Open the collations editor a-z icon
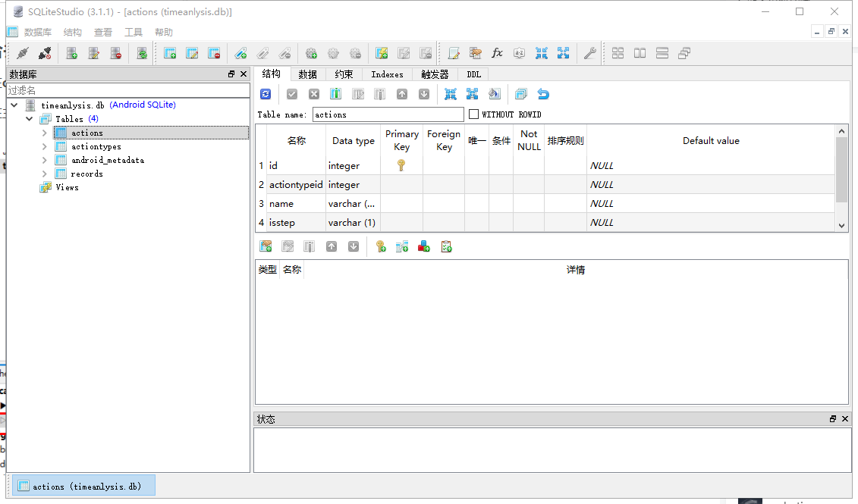The width and height of the screenshot is (858, 504). coord(520,53)
